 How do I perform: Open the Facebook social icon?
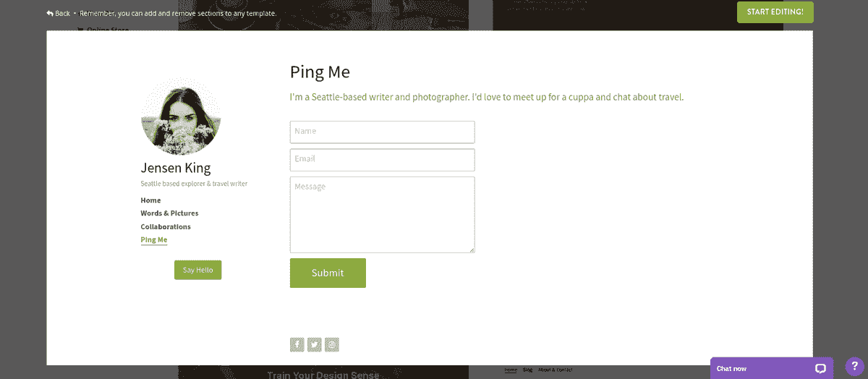pyautogui.click(x=297, y=345)
